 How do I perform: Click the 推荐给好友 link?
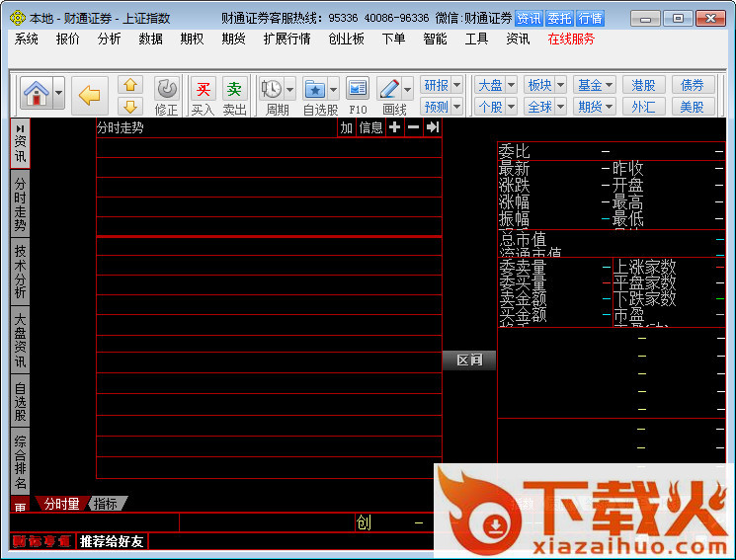point(112,541)
